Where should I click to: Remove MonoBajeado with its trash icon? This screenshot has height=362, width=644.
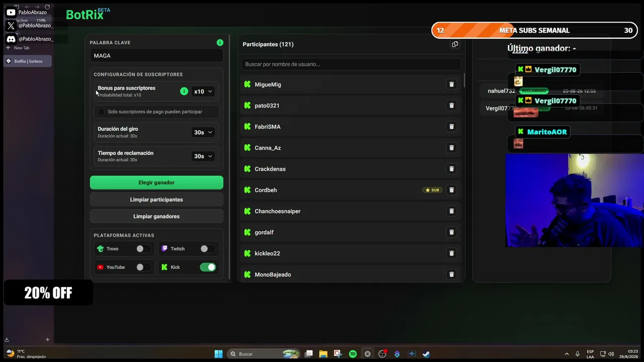click(451, 275)
